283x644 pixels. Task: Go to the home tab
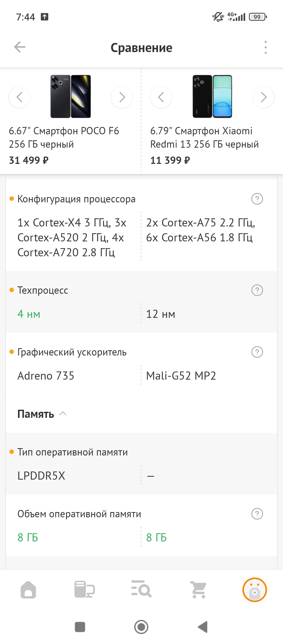coord(28,590)
